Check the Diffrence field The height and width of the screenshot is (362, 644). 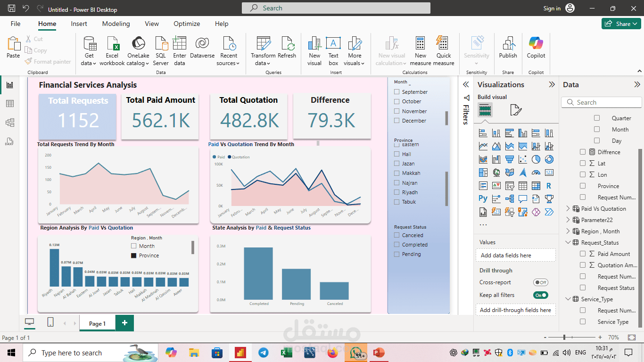pyautogui.click(x=583, y=152)
